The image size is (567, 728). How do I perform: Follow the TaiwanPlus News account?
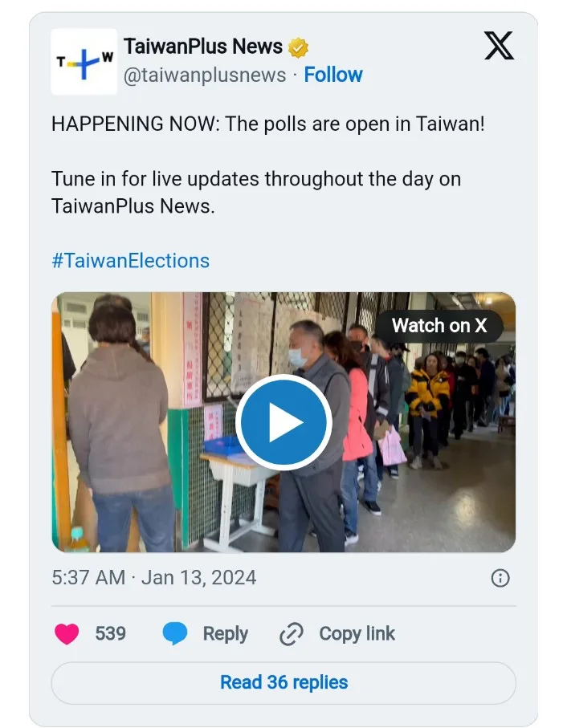(x=333, y=75)
